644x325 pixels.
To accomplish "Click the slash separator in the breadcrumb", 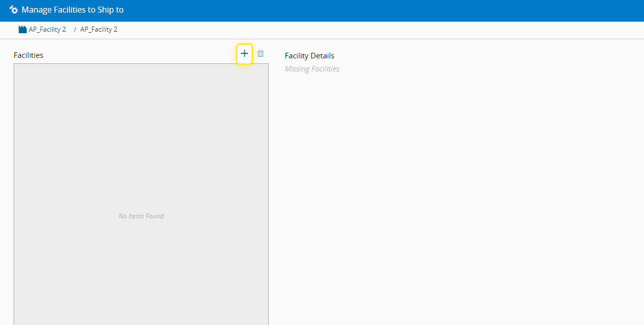I will 75,30.
